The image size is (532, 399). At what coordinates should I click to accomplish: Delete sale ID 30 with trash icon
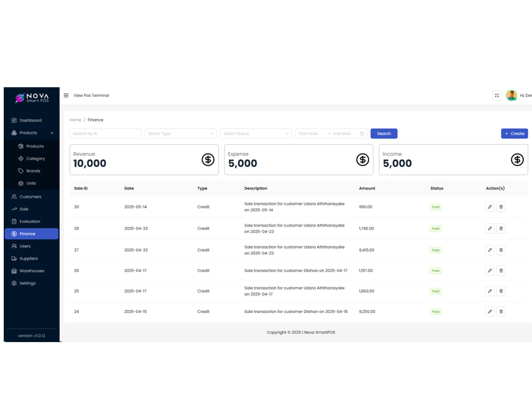tap(501, 207)
